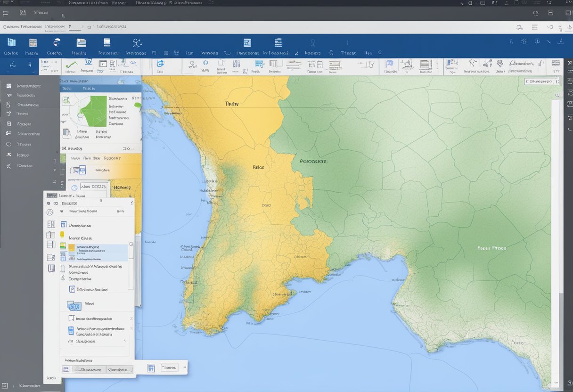
Task: Click the blue overlapping images icon in the dialog
Action: [x=74, y=305]
